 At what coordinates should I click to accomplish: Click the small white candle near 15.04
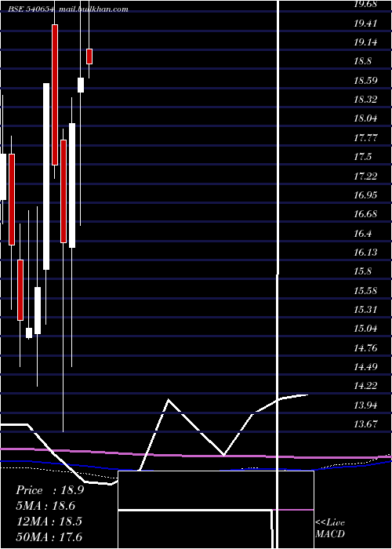29,333
